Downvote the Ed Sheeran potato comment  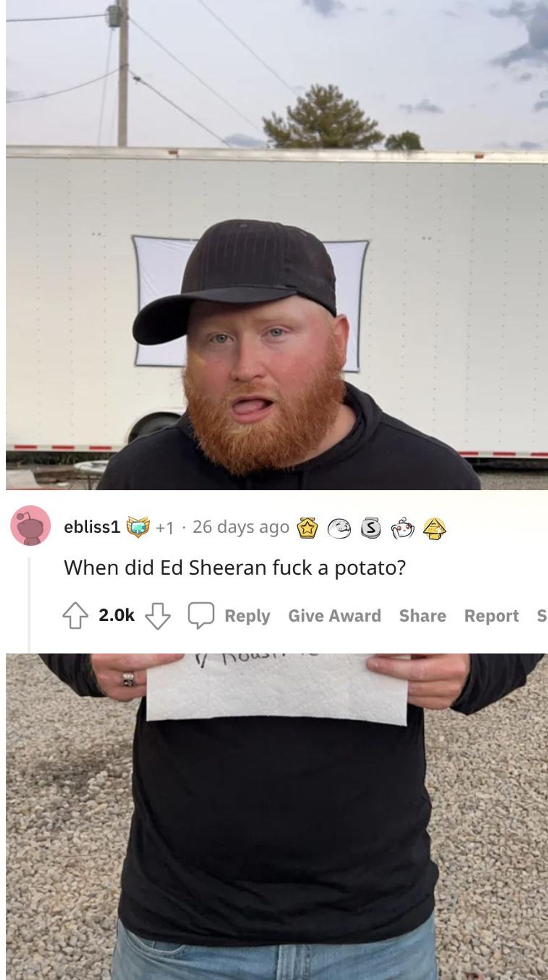[158, 616]
